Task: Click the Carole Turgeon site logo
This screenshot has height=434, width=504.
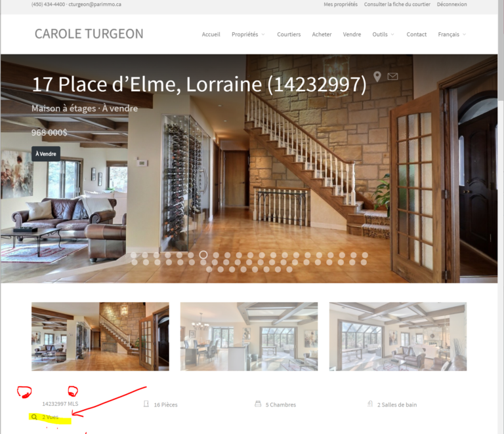Action: pyautogui.click(x=89, y=33)
